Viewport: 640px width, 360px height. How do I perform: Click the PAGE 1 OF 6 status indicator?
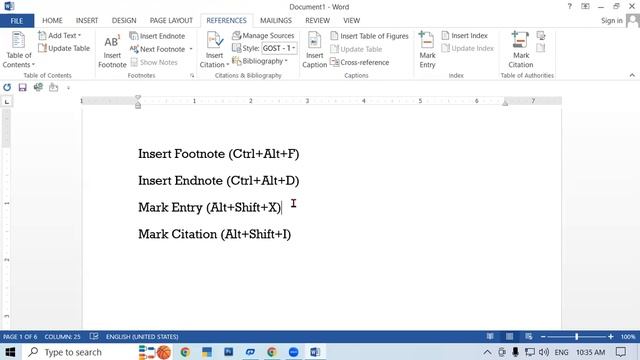coord(20,337)
